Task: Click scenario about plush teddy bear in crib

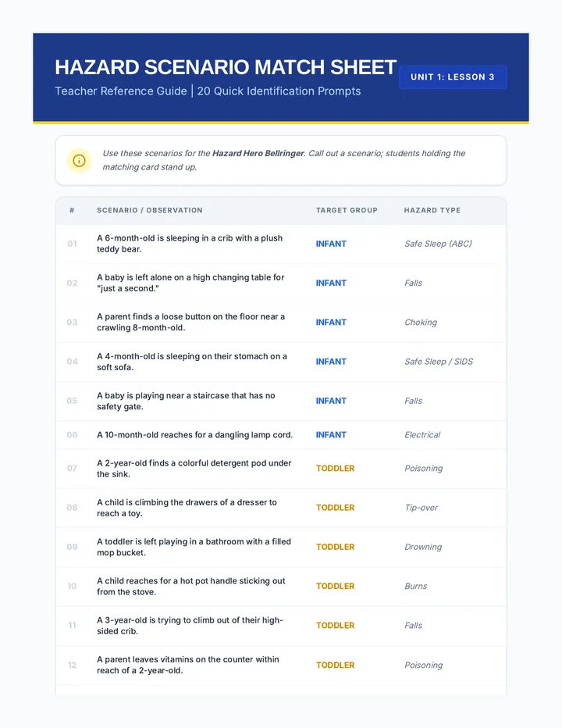Action: pyautogui.click(x=190, y=244)
